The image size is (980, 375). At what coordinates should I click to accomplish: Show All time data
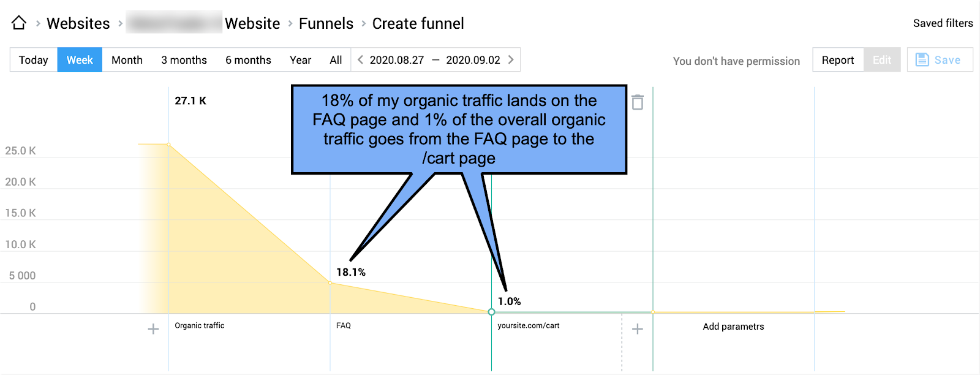336,60
